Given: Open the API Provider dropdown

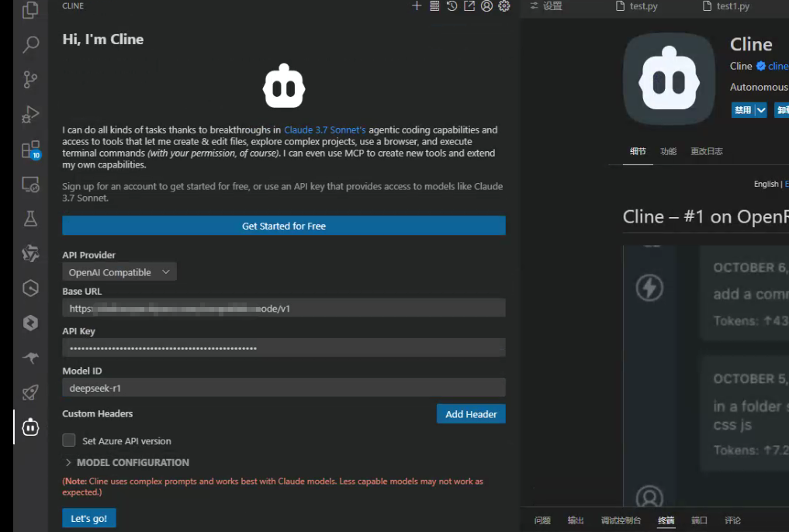Looking at the screenshot, I should click(x=119, y=272).
